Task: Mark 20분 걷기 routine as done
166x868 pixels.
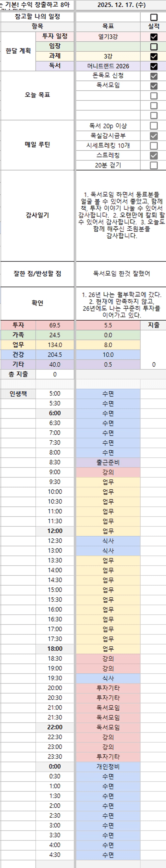Action: pos(154,165)
